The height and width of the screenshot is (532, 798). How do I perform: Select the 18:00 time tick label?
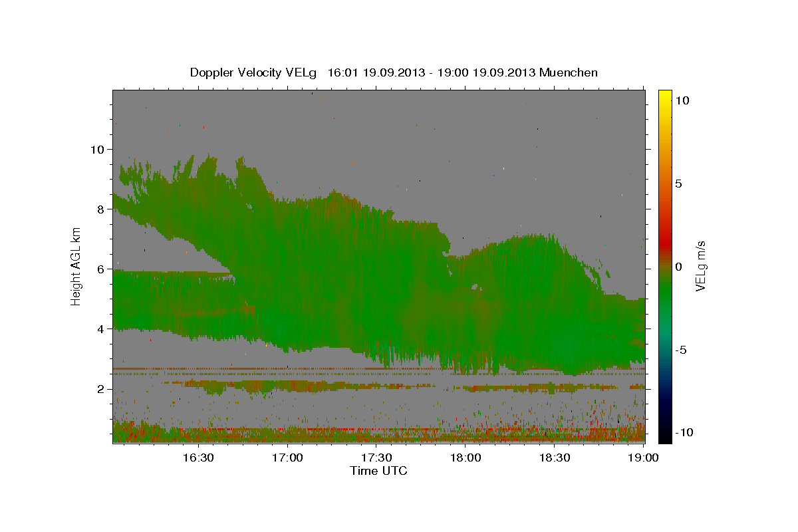[x=465, y=458]
